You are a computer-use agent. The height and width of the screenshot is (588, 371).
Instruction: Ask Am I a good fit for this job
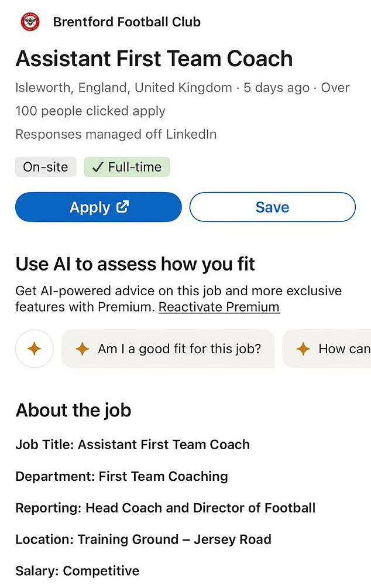click(x=170, y=348)
